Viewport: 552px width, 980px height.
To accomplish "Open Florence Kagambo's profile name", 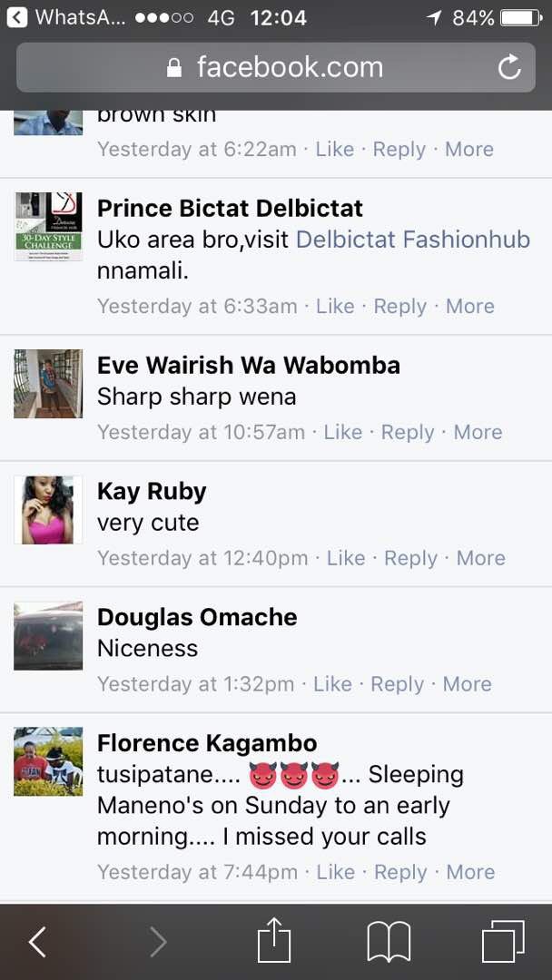I will click(207, 743).
